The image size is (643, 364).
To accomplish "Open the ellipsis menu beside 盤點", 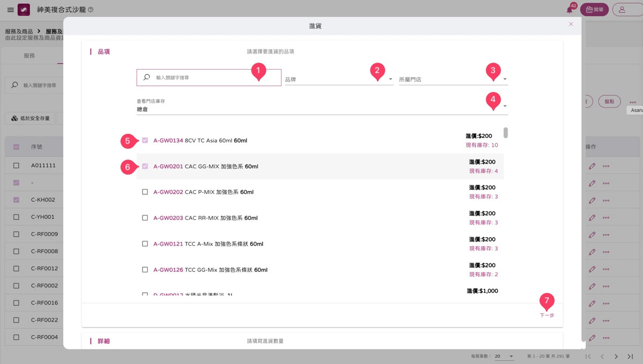I will (633, 102).
